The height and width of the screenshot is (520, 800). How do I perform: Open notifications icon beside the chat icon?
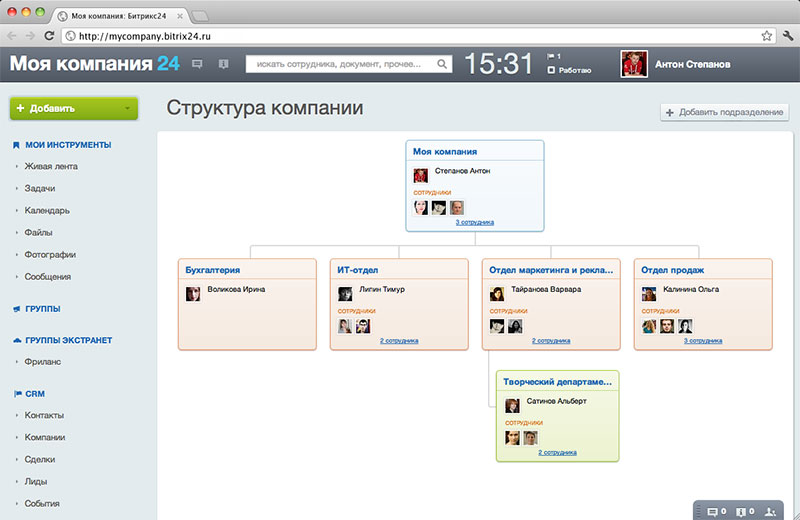pos(223,64)
